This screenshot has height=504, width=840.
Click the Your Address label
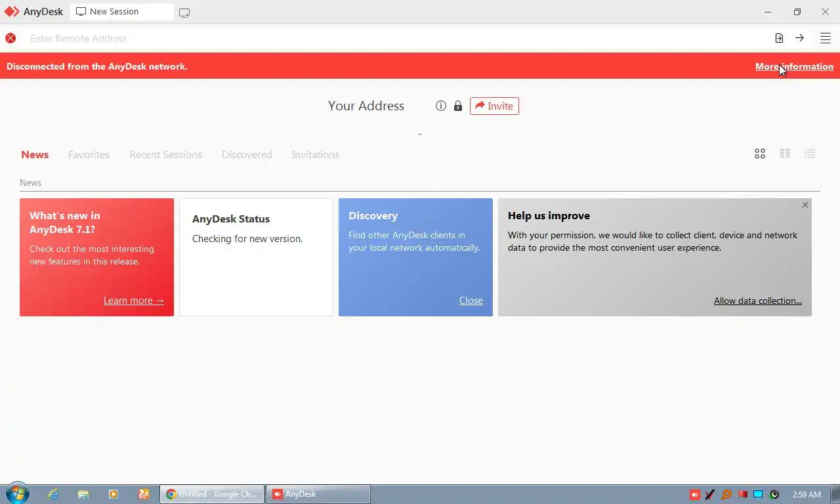[x=366, y=106]
